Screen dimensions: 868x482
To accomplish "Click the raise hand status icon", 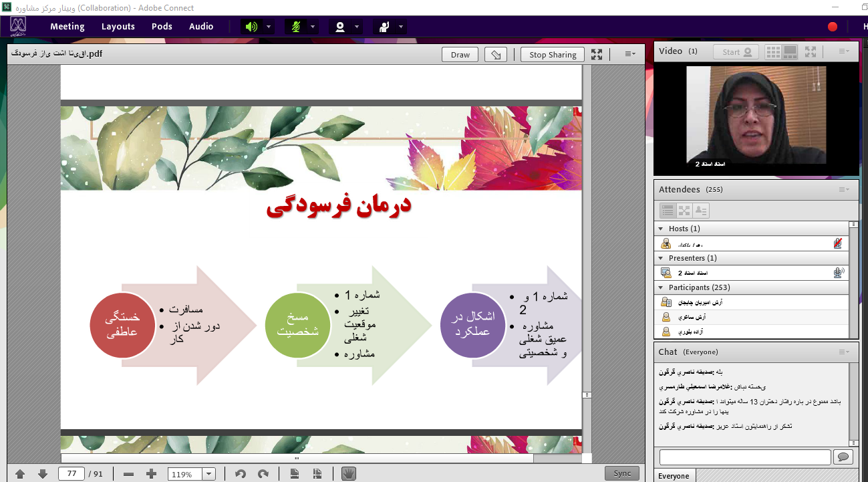I will coord(384,27).
